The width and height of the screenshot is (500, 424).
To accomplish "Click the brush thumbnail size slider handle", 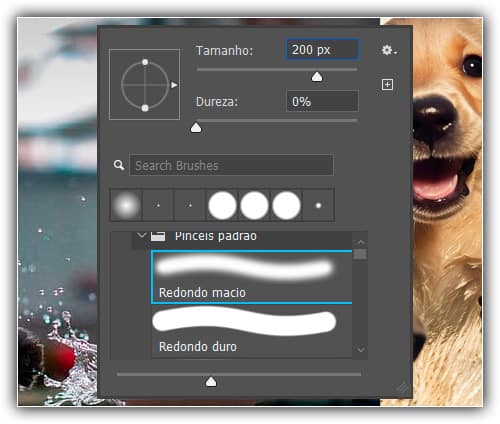I will 211,382.
